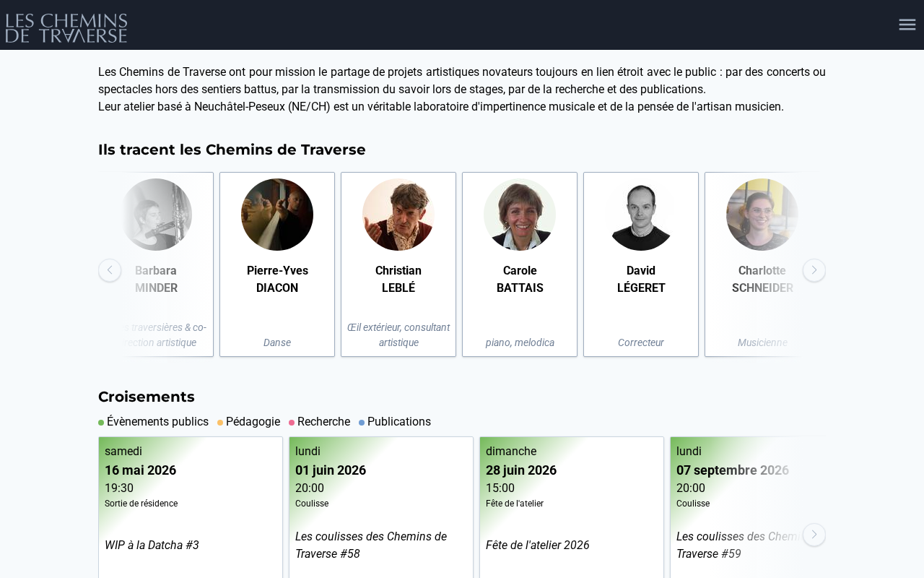Open the hamburger menu icon
Screen dimensions: 924x578
pos(907,25)
